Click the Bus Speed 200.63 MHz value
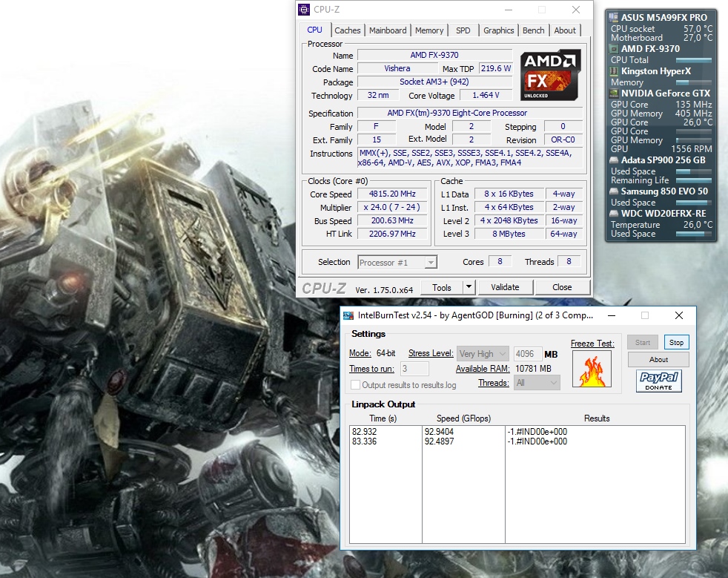The width and height of the screenshot is (728, 578). (392, 220)
